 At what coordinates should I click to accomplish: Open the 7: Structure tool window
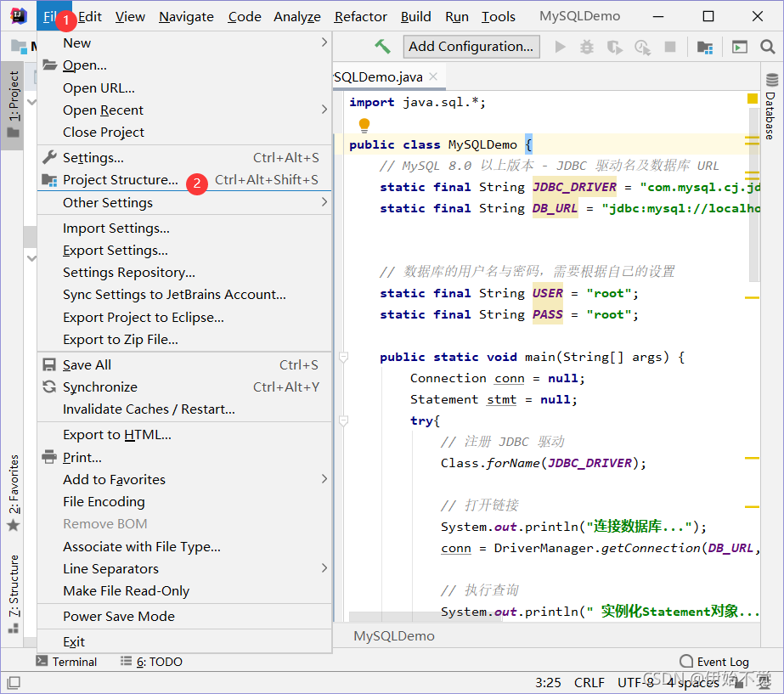coord(13,593)
